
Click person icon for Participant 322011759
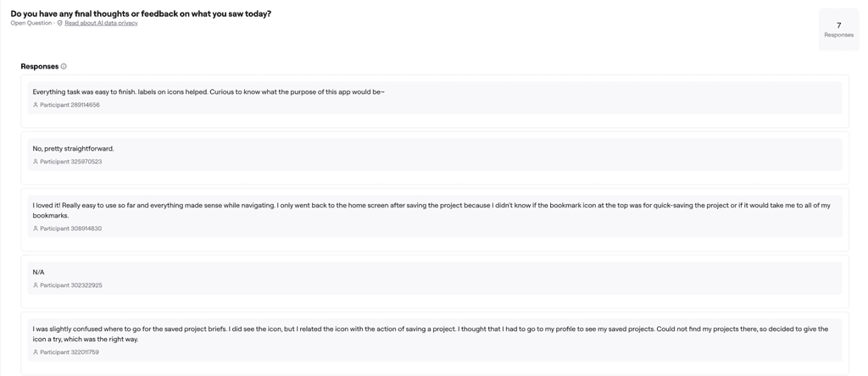pos(36,352)
